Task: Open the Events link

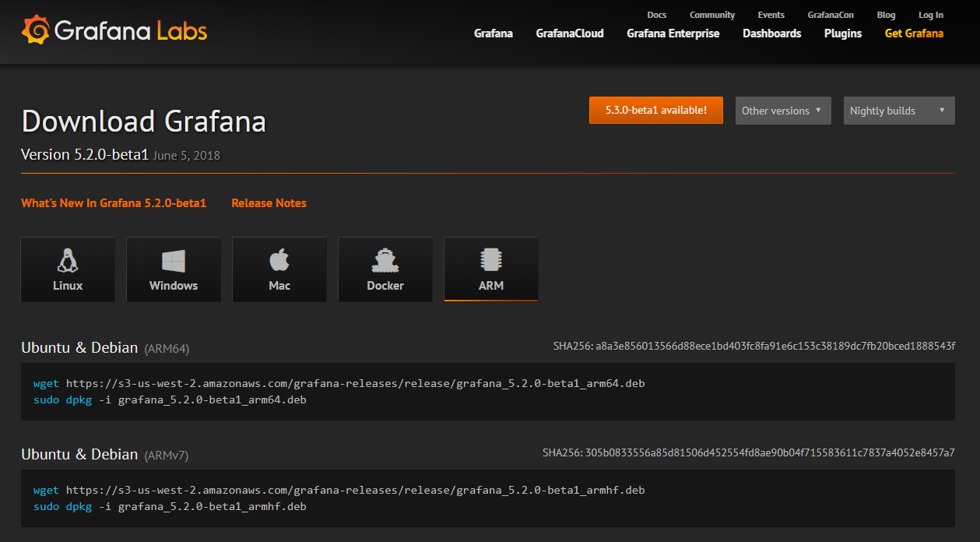Action: (771, 15)
